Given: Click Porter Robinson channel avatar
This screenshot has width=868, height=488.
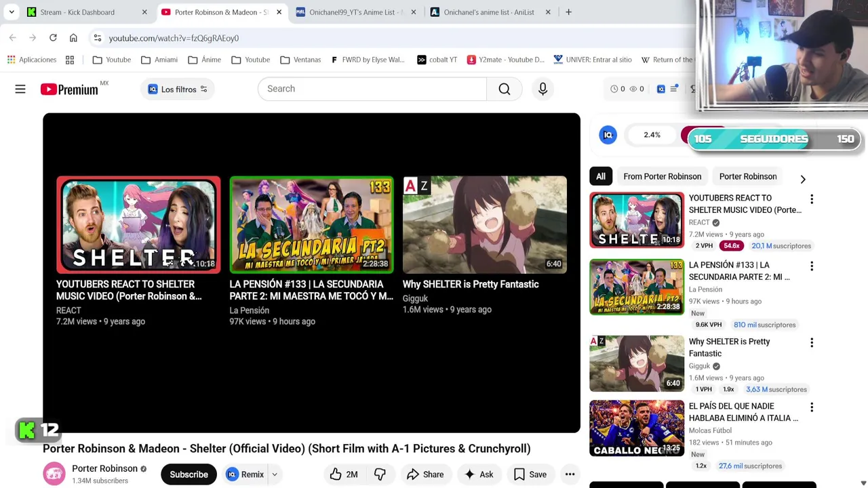Looking at the screenshot, I should click(54, 474).
